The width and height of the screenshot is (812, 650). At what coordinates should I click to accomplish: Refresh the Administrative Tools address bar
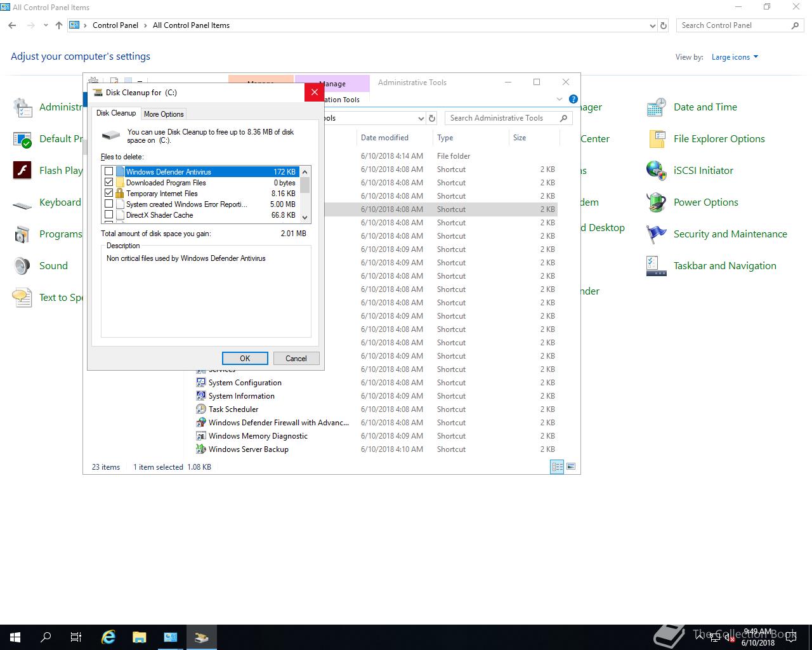(x=432, y=118)
